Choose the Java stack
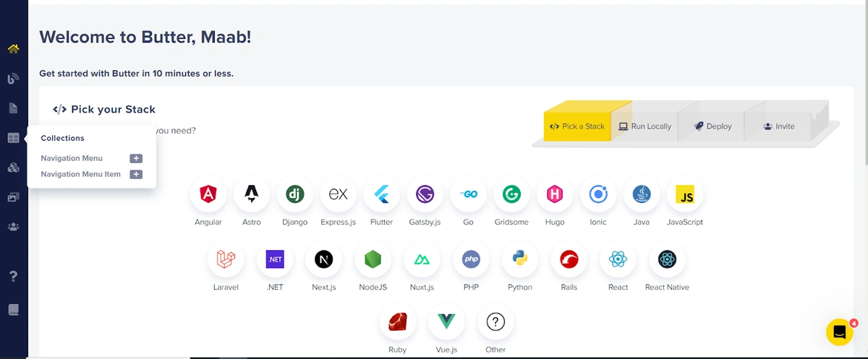Viewport: 868px width, 359px height. point(642,194)
